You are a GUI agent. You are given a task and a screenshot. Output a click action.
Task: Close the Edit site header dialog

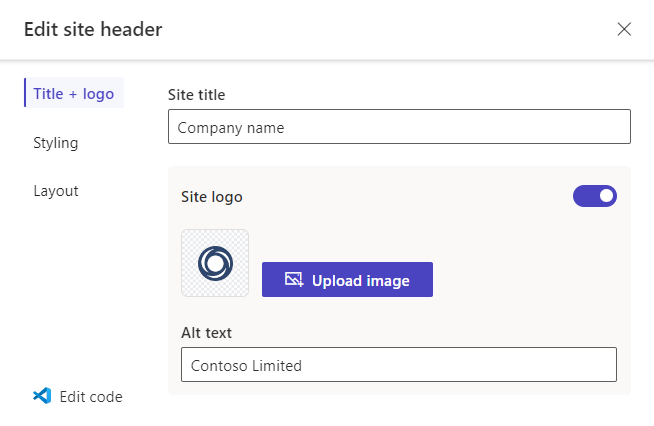(x=624, y=29)
